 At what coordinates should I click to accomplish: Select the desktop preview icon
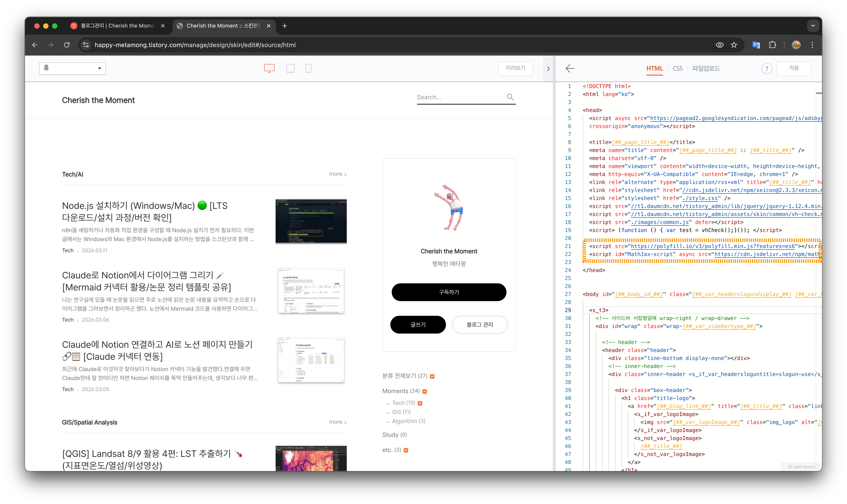[269, 68]
